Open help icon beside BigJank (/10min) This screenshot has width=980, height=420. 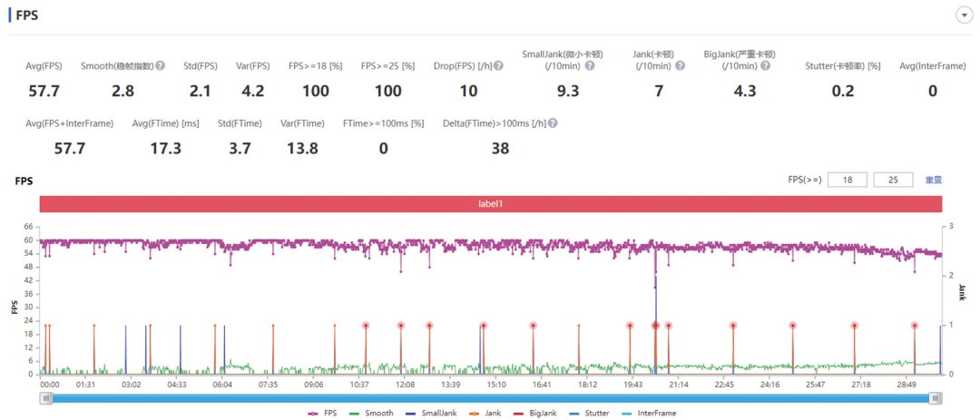[765, 65]
